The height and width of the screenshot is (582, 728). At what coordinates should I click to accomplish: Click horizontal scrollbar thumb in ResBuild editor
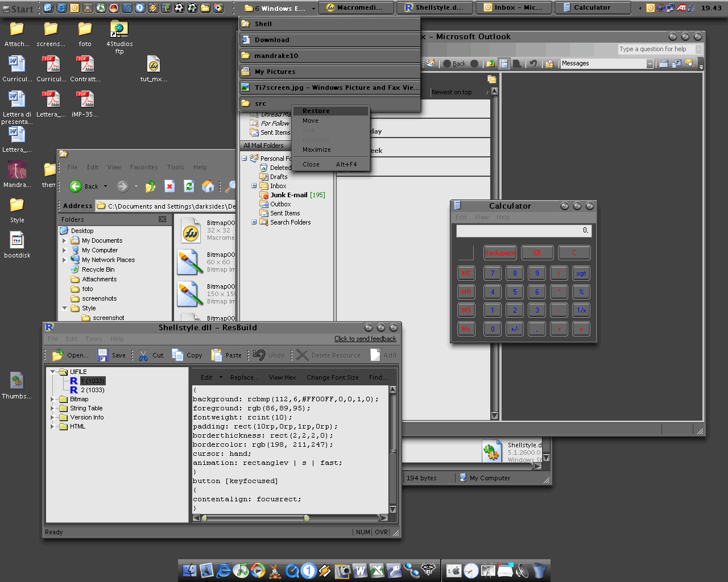pyautogui.click(x=255, y=518)
